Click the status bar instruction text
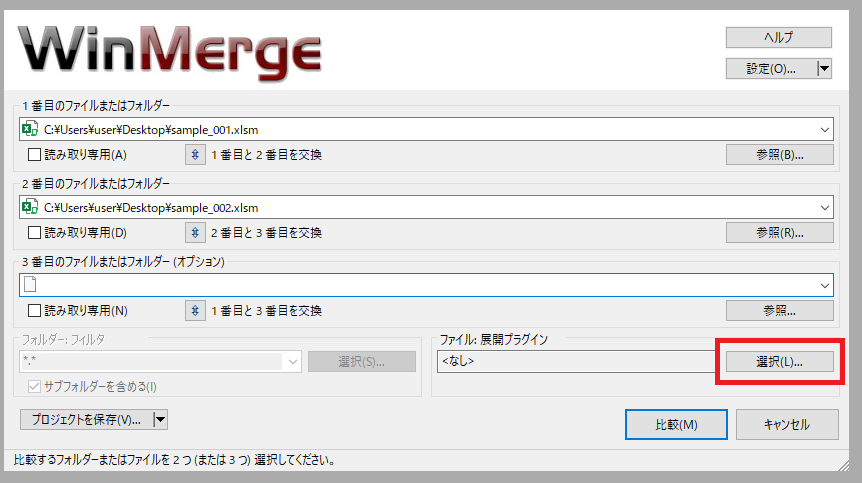Image resolution: width=862 pixels, height=483 pixels. click(174, 460)
